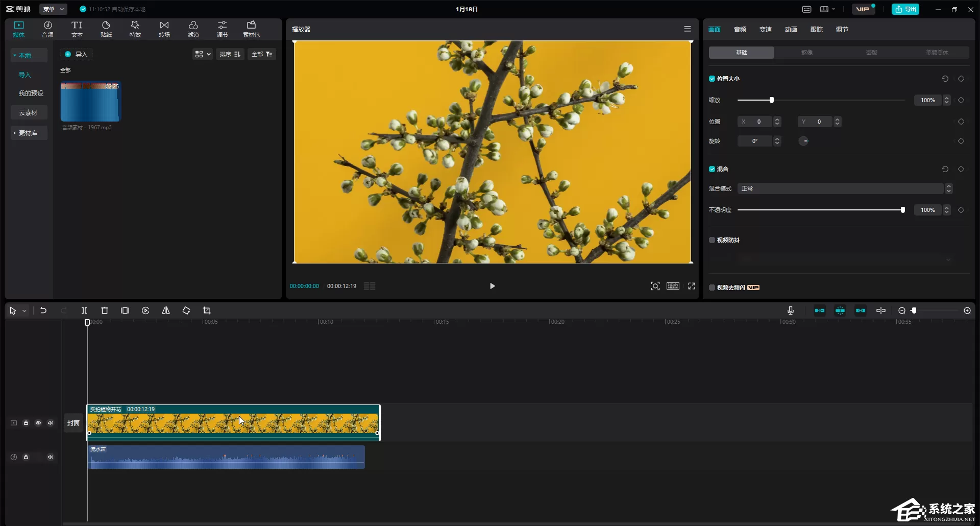
Task: Toggle track linkage in timeline
Action: pos(861,310)
